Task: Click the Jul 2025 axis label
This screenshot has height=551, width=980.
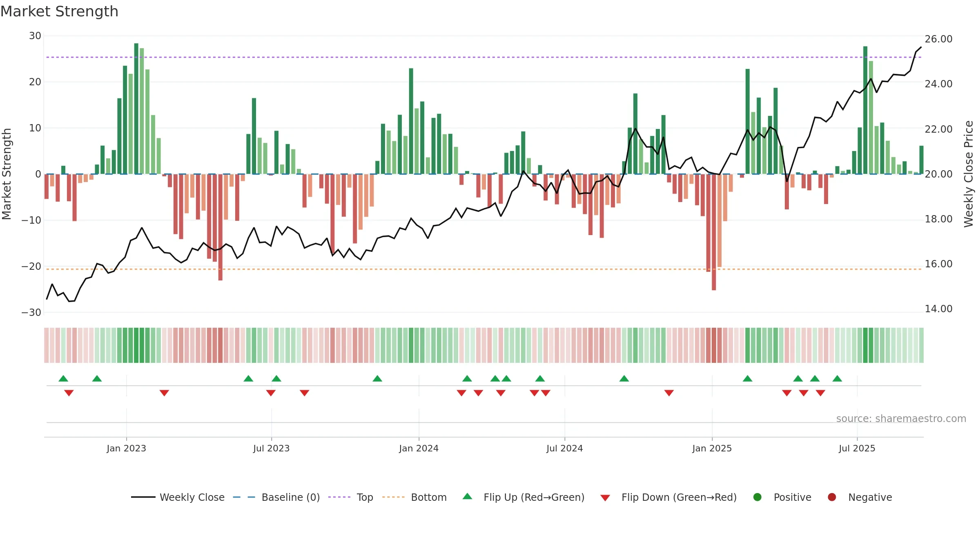Action: tap(857, 448)
